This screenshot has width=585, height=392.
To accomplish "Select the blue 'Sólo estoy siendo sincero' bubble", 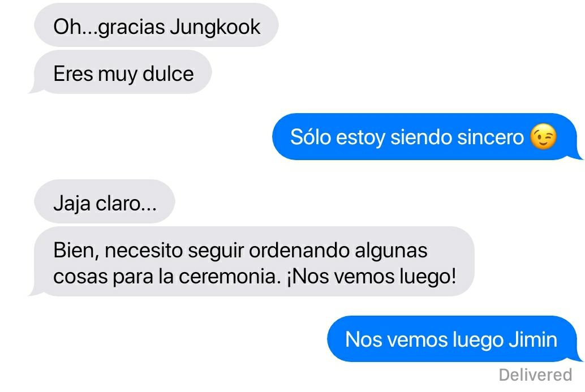I will (x=427, y=136).
